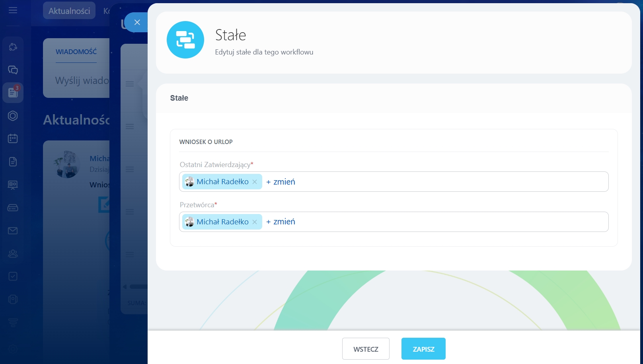Screen dimensions: 643x364
Task: Save constants with ZAPISZ button
Action: 423,349
